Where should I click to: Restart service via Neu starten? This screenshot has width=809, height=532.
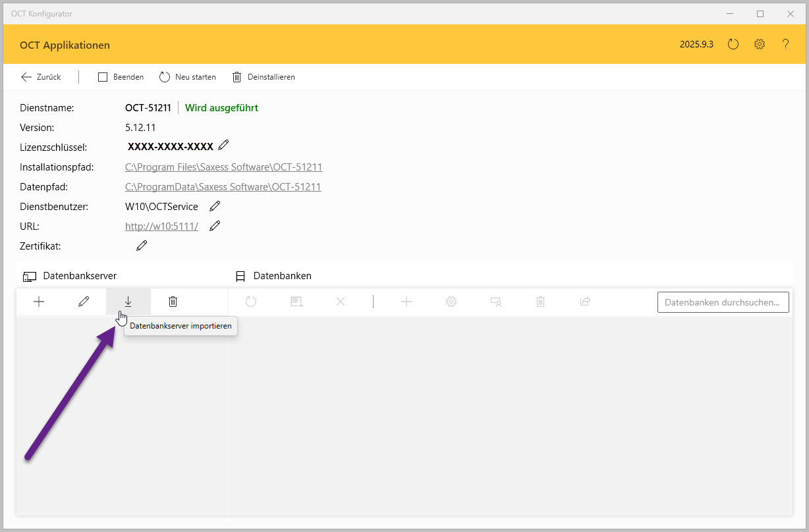point(188,77)
